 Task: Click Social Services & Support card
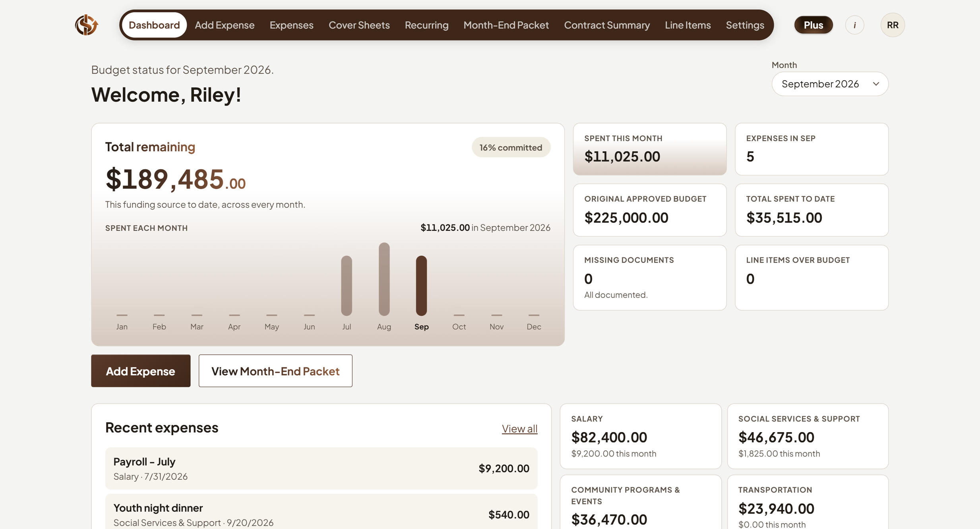808,436
